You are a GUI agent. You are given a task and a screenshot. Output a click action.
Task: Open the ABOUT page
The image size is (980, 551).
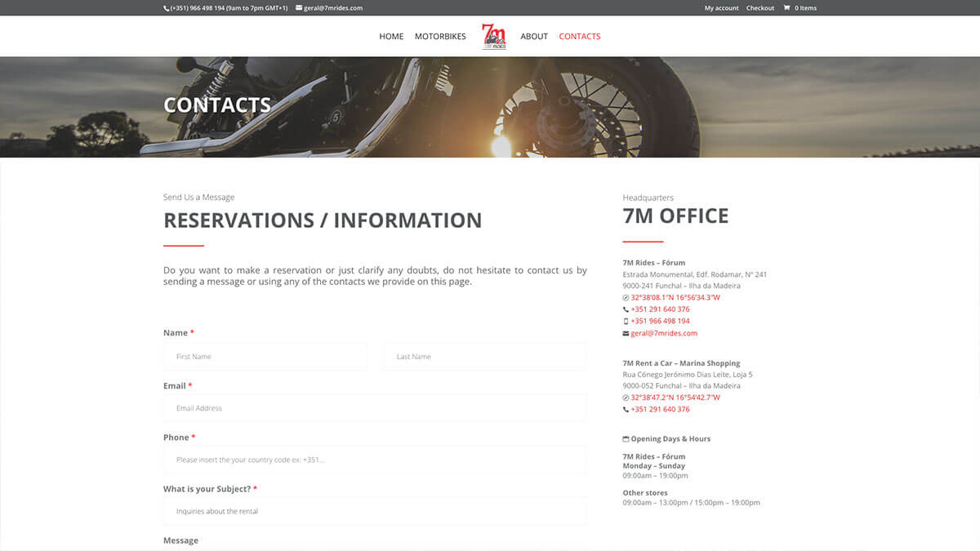pos(534,37)
